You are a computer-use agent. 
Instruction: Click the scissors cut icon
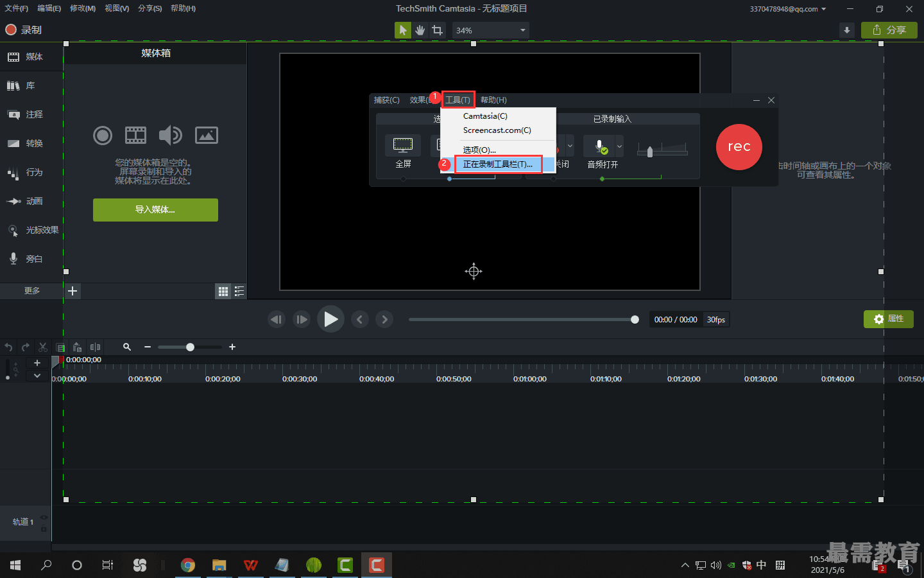click(43, 347)
